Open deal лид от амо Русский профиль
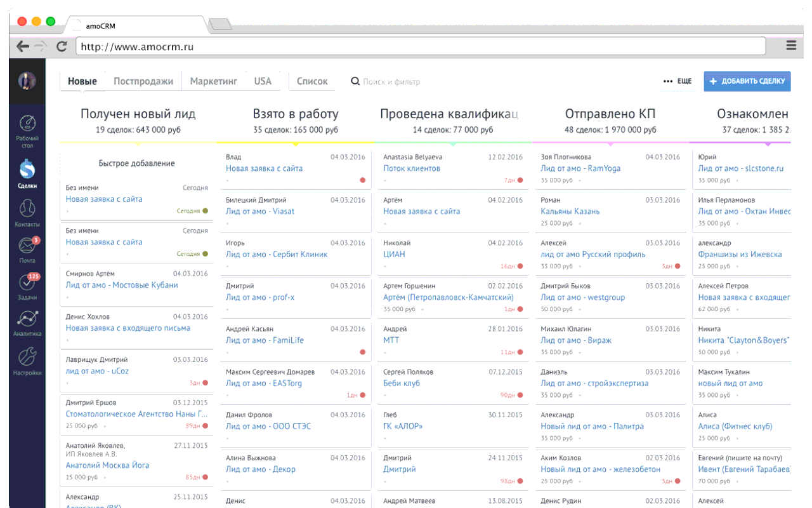Screen dimensions: 812x508 point(593,254)
